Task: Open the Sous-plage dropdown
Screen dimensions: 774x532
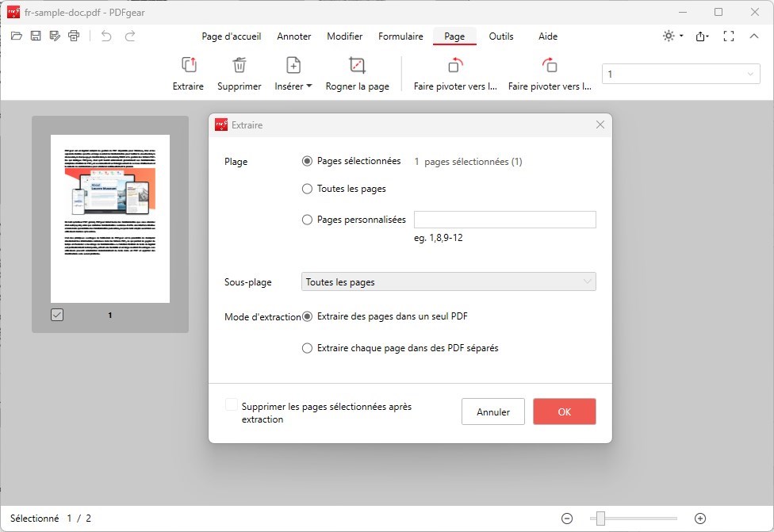Action: point(448,281)
